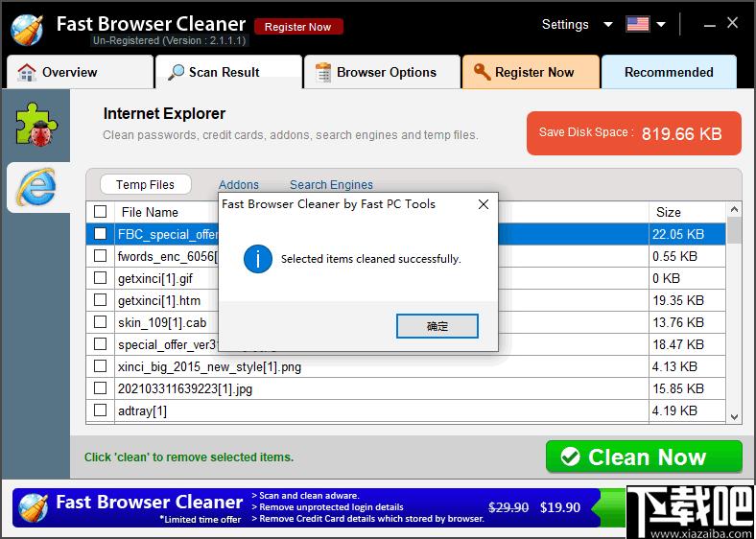
Task: Click the US flag language icon
Action: pos(637,24)
